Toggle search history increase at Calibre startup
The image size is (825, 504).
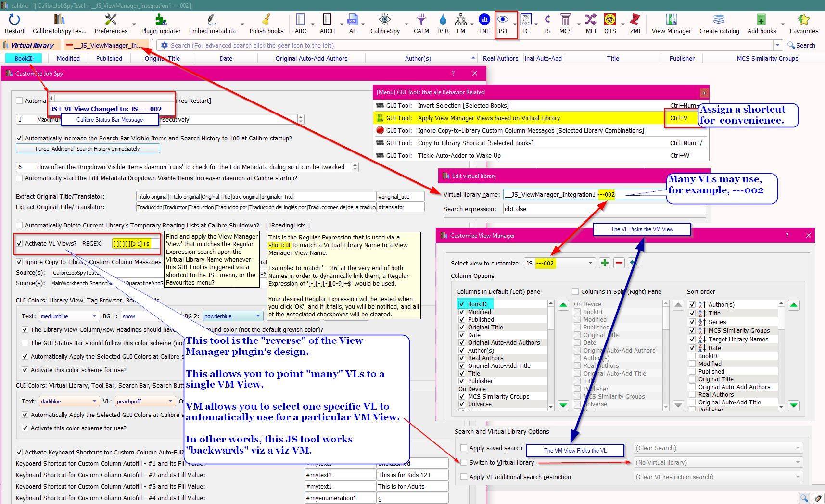19,138
